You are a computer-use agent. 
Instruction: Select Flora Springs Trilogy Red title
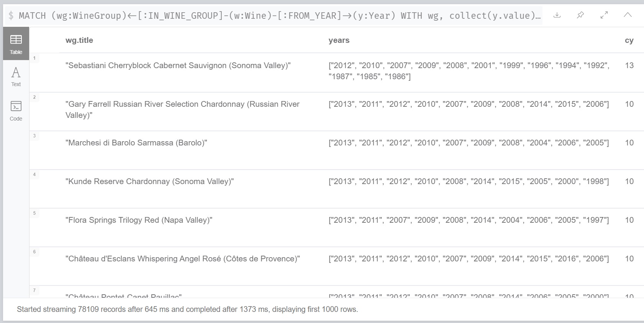tap(139, 220)
